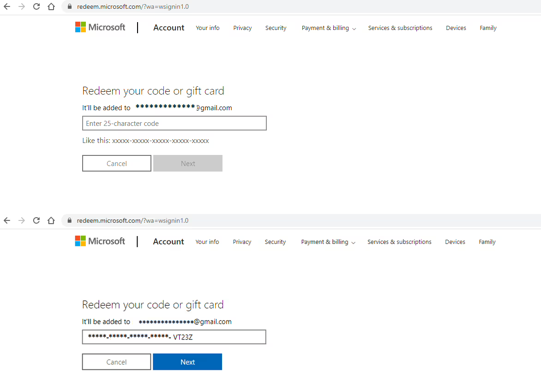Open Privacy in the bottom window
The width and height of the screenshot is (541, 392).
tap(242, 242)
